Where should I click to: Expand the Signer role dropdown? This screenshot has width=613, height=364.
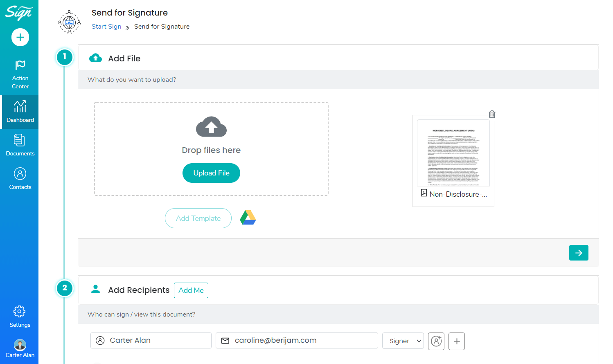(403, 341)
